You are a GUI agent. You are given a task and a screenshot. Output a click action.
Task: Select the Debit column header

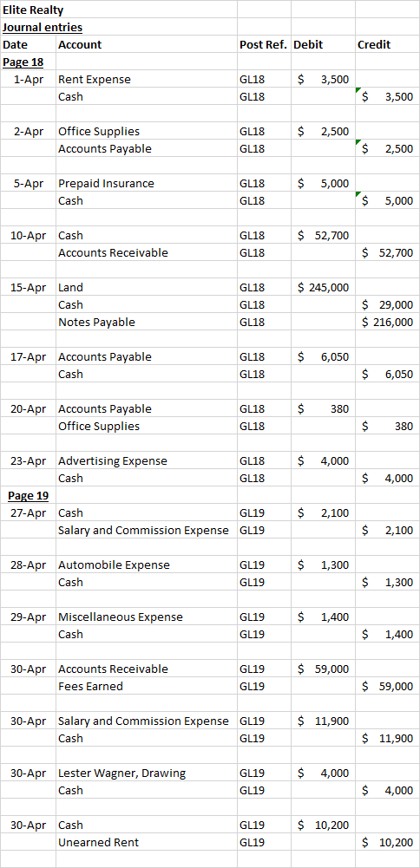click(323, 45)
